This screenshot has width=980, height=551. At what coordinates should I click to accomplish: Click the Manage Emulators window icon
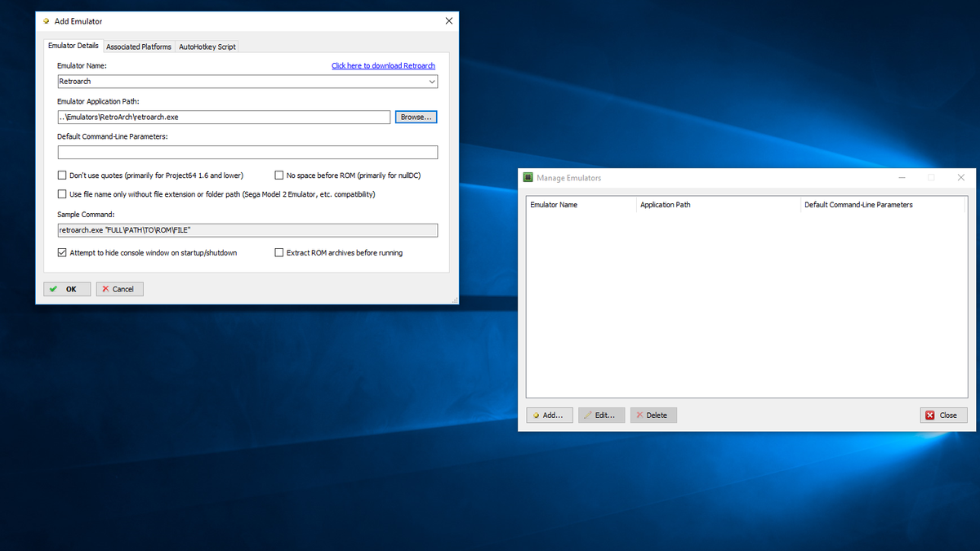click(x=528, y=177)
